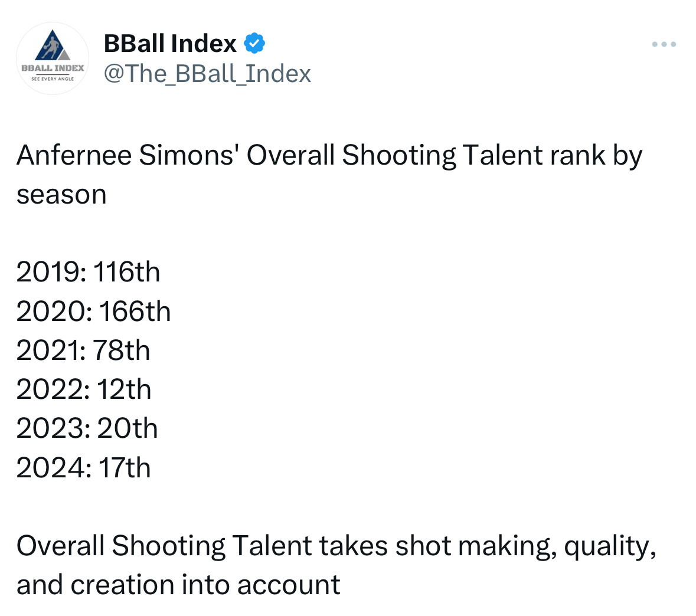The image size is (696, 616).
Task: Select the "2019: 116th" line
Action: click(x=89, y=272)
